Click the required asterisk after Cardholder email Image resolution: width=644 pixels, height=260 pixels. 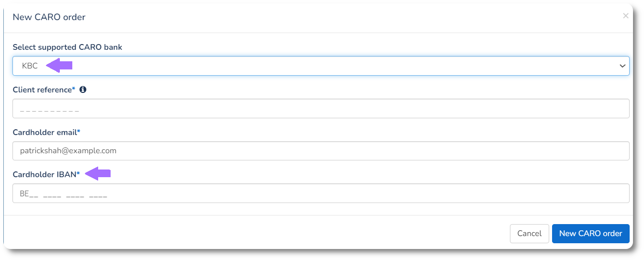(79, 132)
